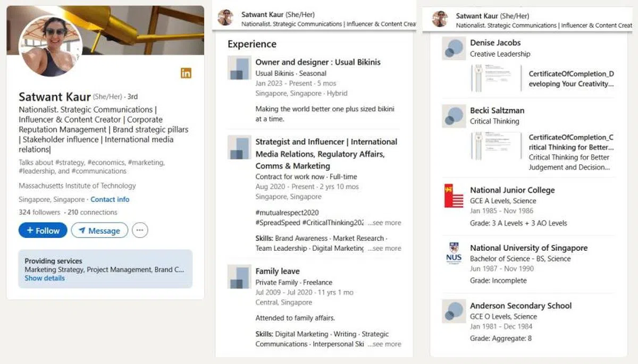The image size is (638, 364).
Task: Click the Family leave company placeholder icon
Action: [239, 276]
